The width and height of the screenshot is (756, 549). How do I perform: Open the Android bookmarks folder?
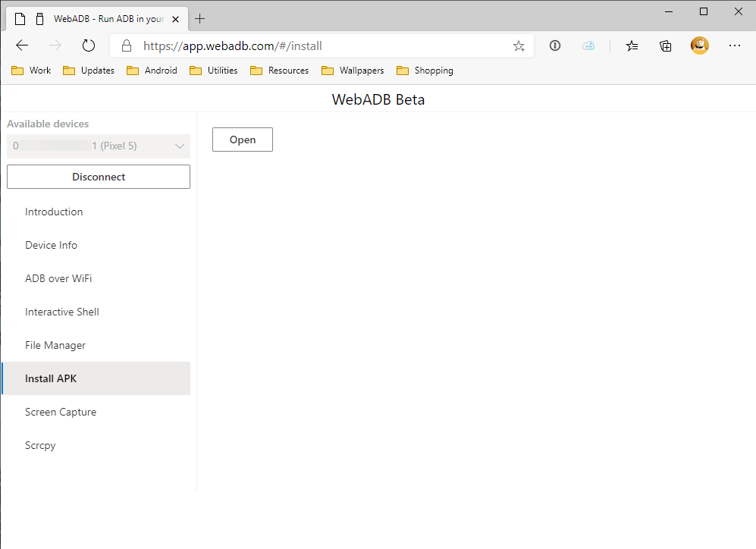tap(152, 71)
